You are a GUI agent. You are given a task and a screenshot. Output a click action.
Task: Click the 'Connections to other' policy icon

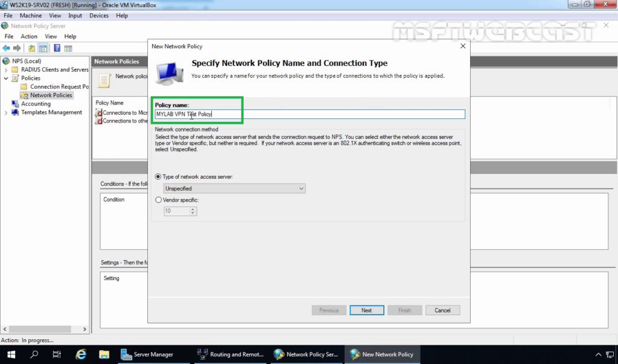point(99,121)
